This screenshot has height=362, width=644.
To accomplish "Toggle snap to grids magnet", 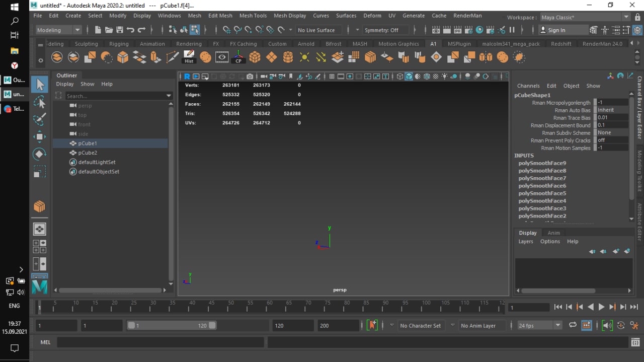I will point(227,30).
